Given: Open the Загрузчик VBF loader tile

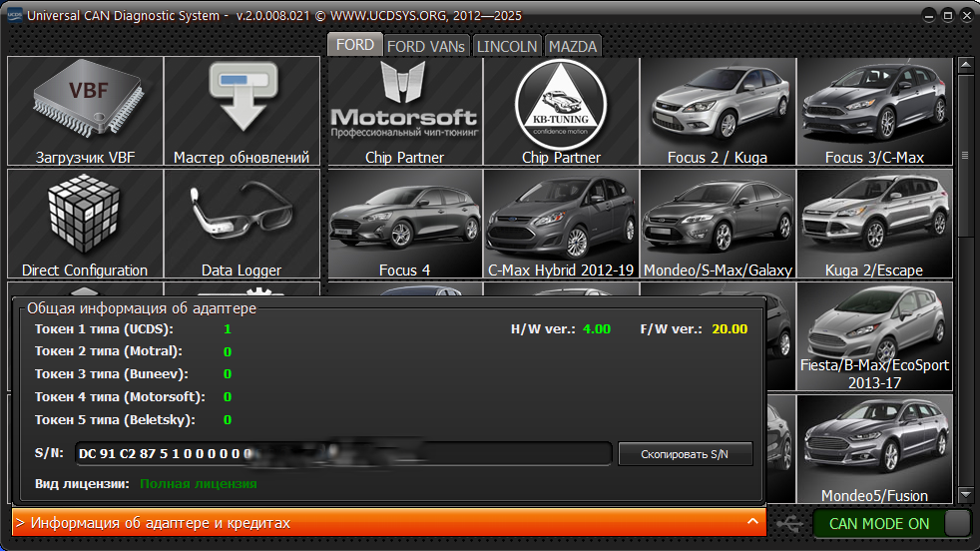Looking at the screenshot, I should [85, 112].
